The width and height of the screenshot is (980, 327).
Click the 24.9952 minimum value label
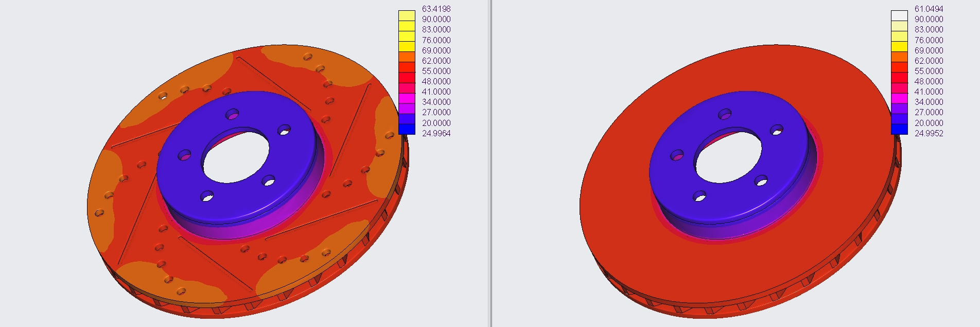(x=929, y=133)
